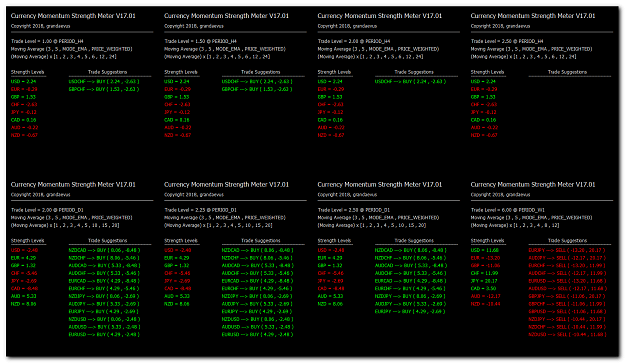Select 'Trade Level = 1.00 @ PERIOD_H4' line
The width and height of the screenshot is (625, 363).
click(x=47, y=41)
